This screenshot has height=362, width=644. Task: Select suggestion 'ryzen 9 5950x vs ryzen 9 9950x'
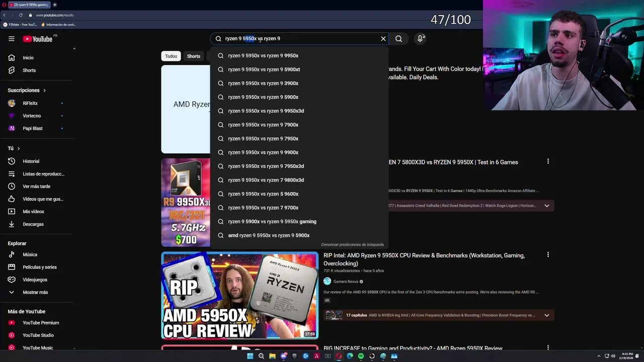299,56
